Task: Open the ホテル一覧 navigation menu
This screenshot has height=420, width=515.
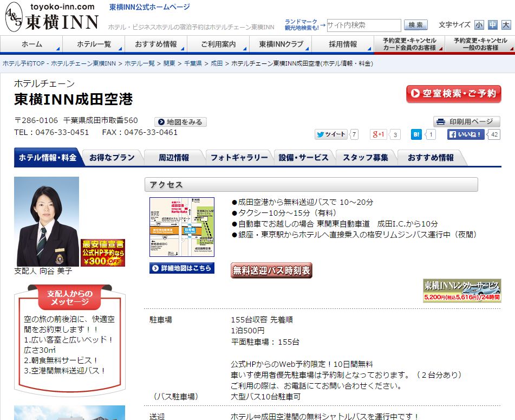Action: click(x=94, y=44)
